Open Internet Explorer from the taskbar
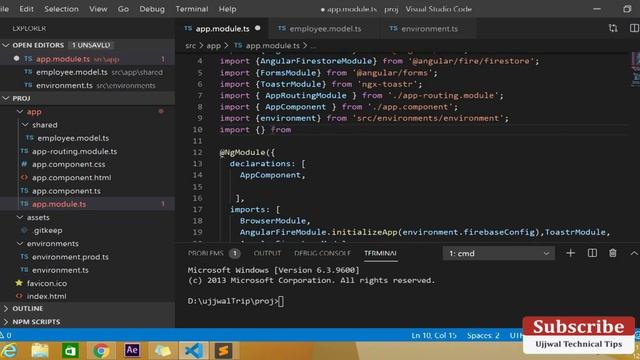The width and height of the screenshot is (640, 360). click(9, 350)
